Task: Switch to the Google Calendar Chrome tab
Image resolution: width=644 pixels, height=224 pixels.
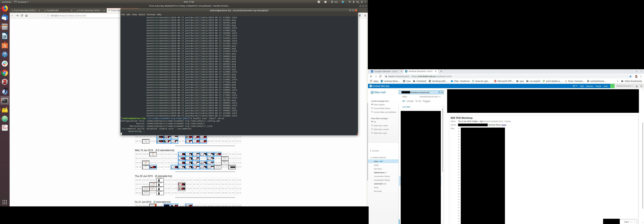Action: pos(385,71)
